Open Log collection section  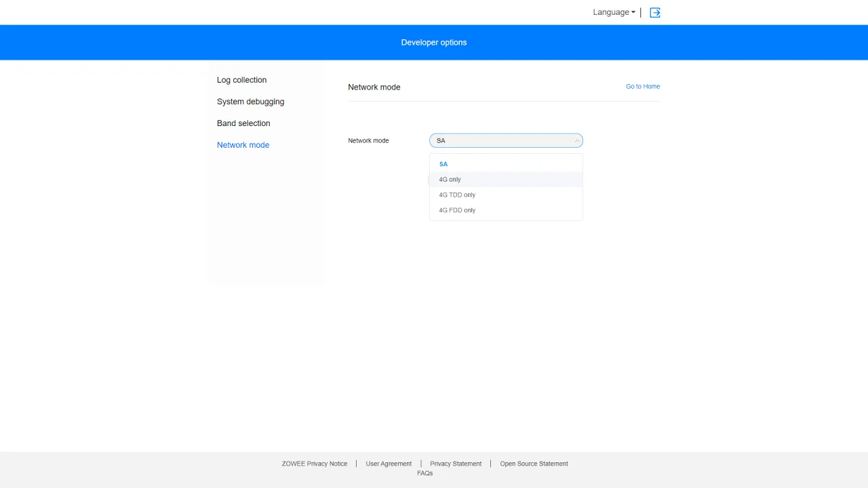coord(241,80)
